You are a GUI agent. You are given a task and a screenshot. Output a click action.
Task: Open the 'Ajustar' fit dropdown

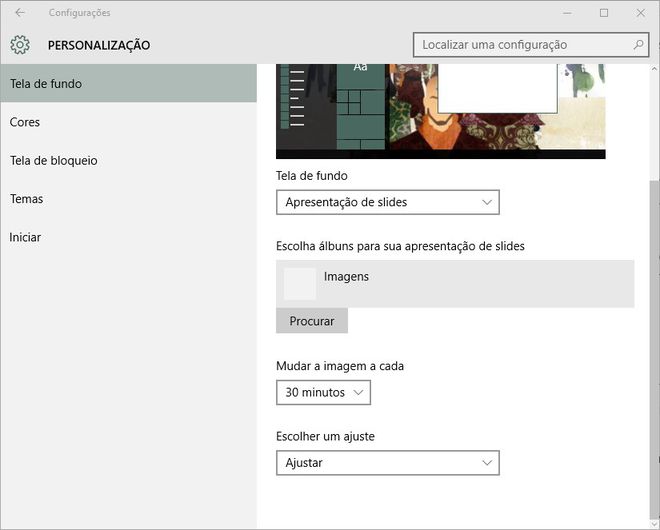tap(388, 463)
